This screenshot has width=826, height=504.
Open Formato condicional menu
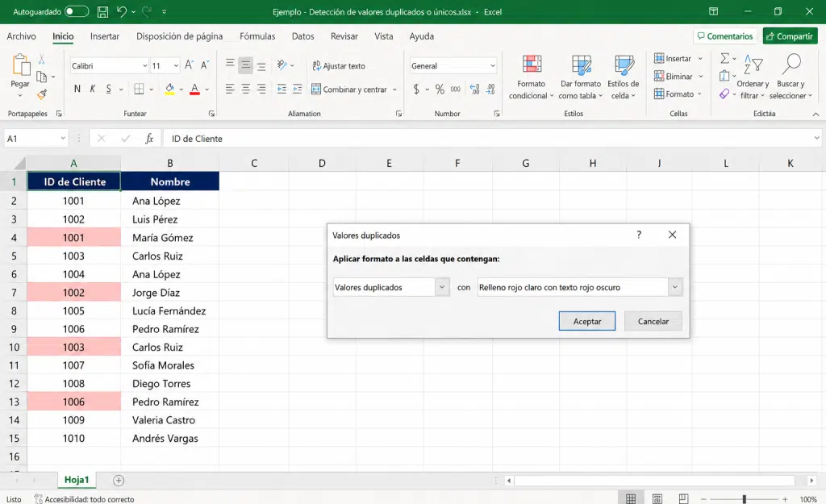click(x=531, y=77)
